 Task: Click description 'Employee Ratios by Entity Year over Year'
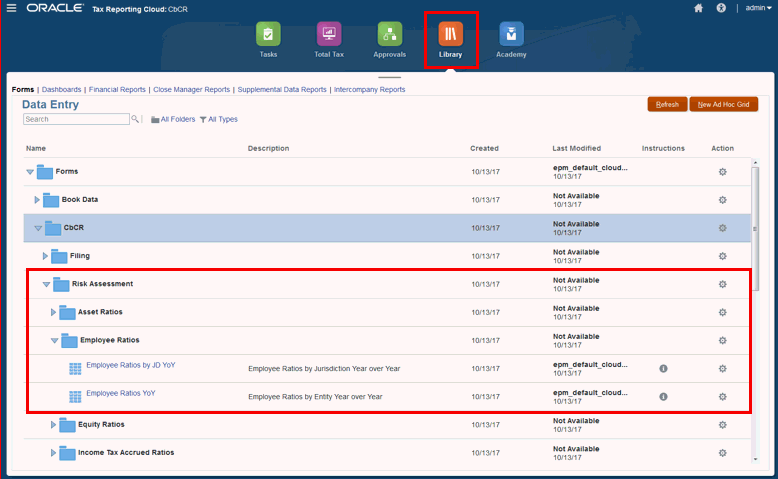pyautogui.click(x=315, y=397)
